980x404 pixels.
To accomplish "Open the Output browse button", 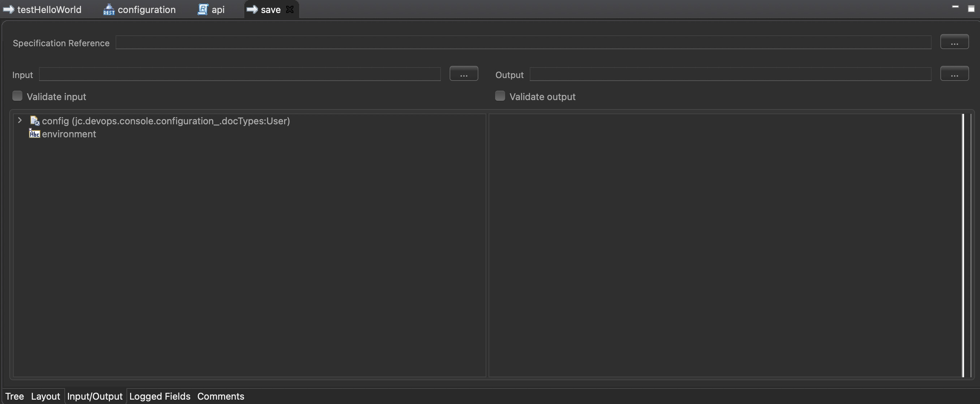I will [x=954, y=74].
